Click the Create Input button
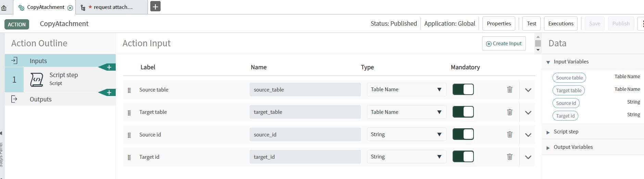644x179 pixels. click(x=504, y=44)
